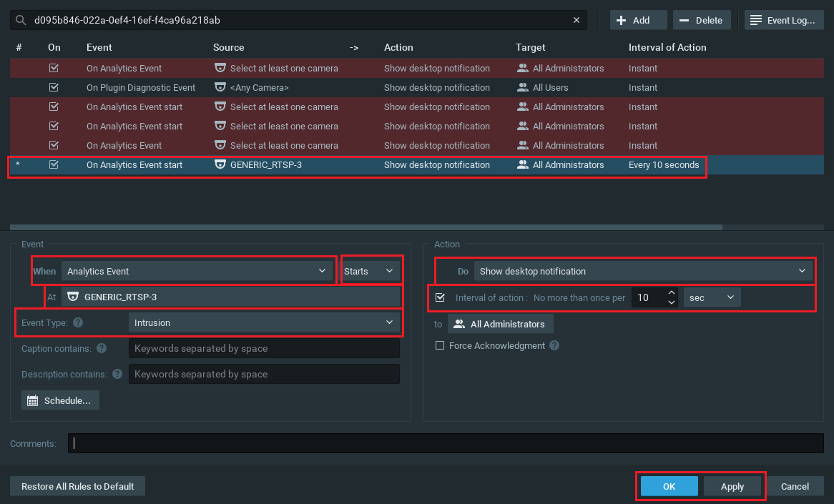The height and width of the screenshot is (504, 834).
Task: Click help icon beside Force Acknowledgment
Action: [x=554, y=345]
